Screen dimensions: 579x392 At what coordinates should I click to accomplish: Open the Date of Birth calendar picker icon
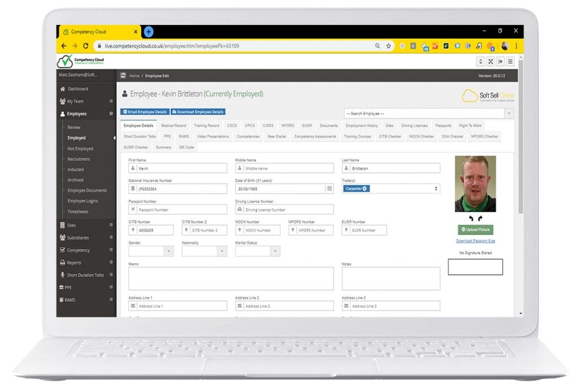click(329, 187)
